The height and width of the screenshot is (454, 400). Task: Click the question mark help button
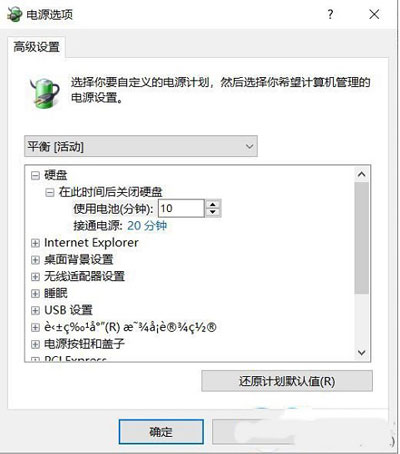click(x=330, y=14)
